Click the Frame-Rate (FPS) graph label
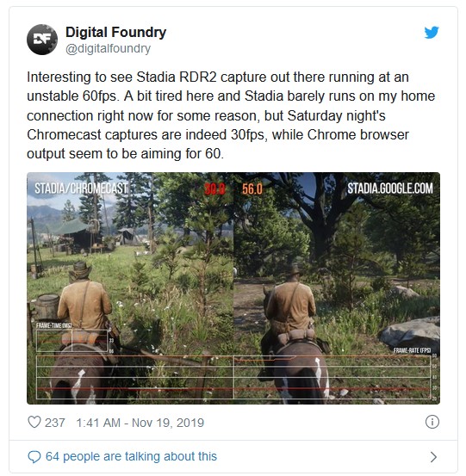 (412, 350)
